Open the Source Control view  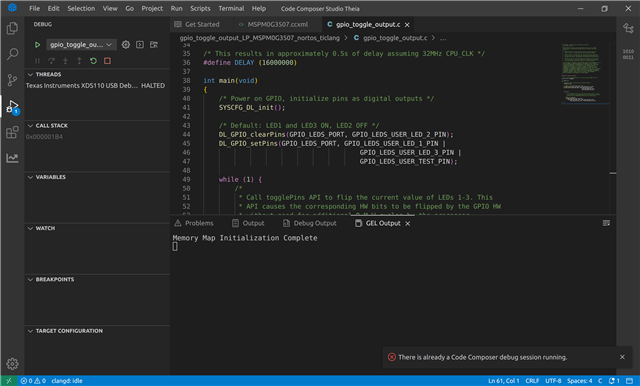pos(12,80)
